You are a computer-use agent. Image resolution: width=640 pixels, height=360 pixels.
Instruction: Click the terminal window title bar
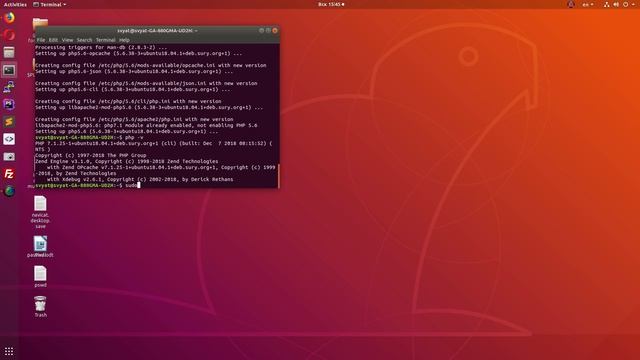pyautogui.click(x=157, y=31)
